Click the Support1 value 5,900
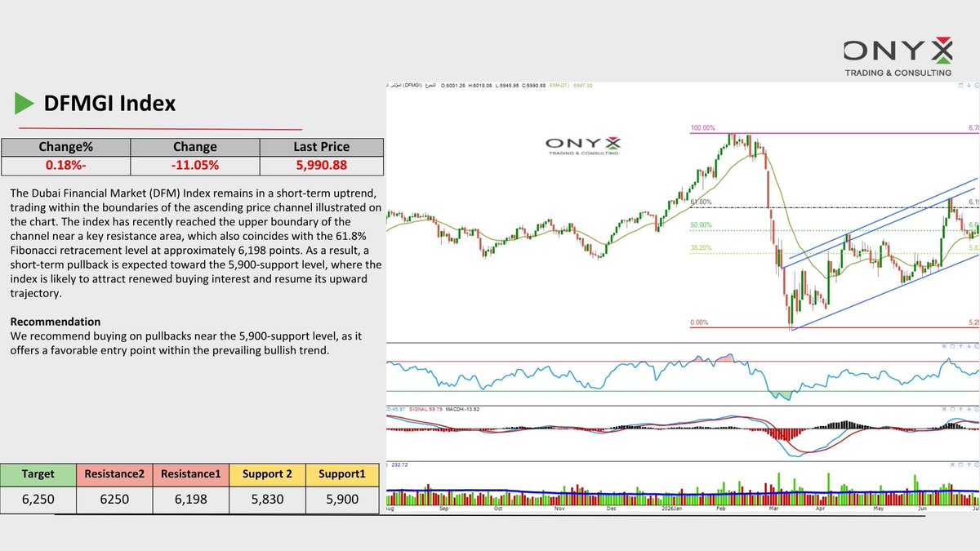The height and width of the screenshot is (551, 980). pos(342,499)
